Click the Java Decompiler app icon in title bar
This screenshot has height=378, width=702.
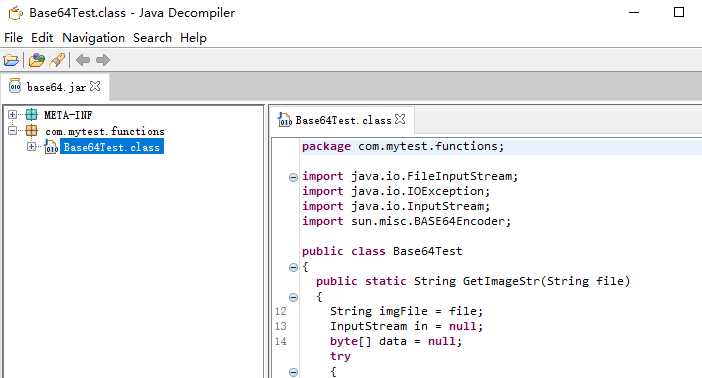[15, 13]
